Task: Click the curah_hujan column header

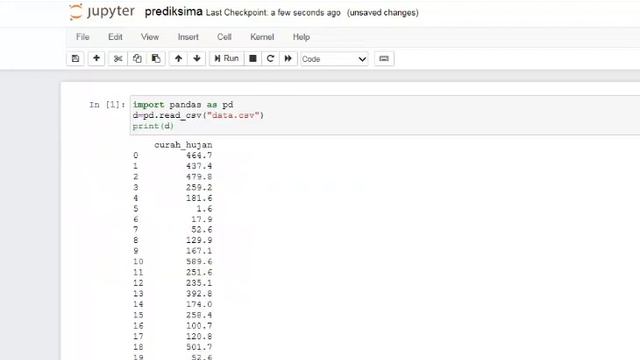Action: click(183, 145)
